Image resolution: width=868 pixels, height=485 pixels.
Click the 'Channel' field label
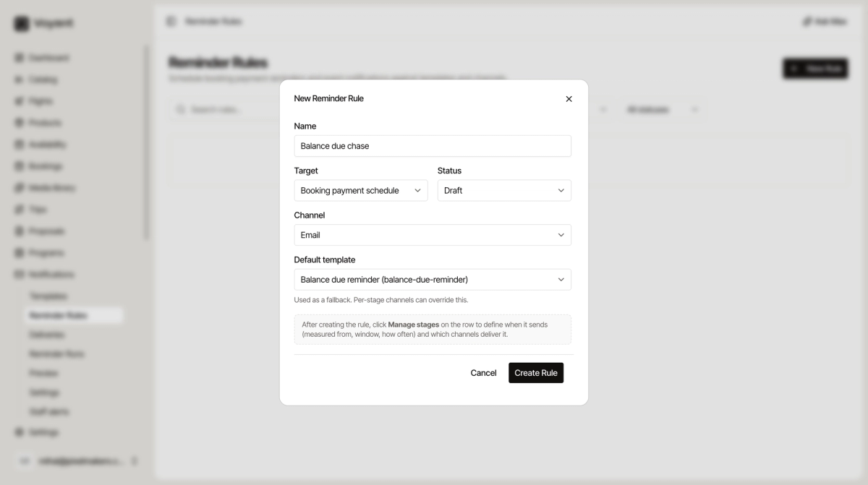pos(310,215)
